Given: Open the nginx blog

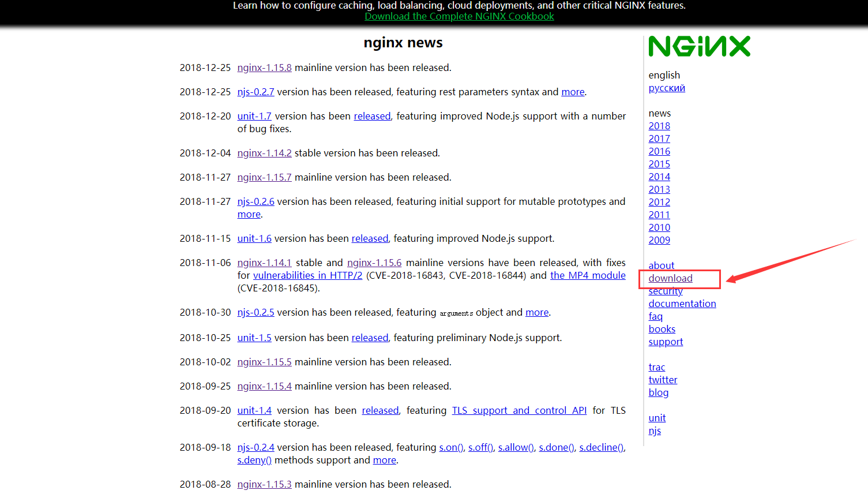Looking at the screenshot, I should [658, 392].
